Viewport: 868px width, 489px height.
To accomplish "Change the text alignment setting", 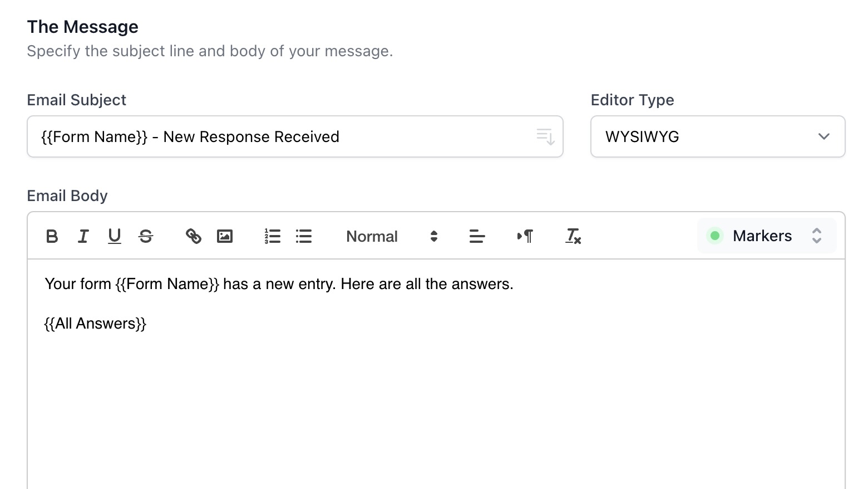I will pos(477,236).
